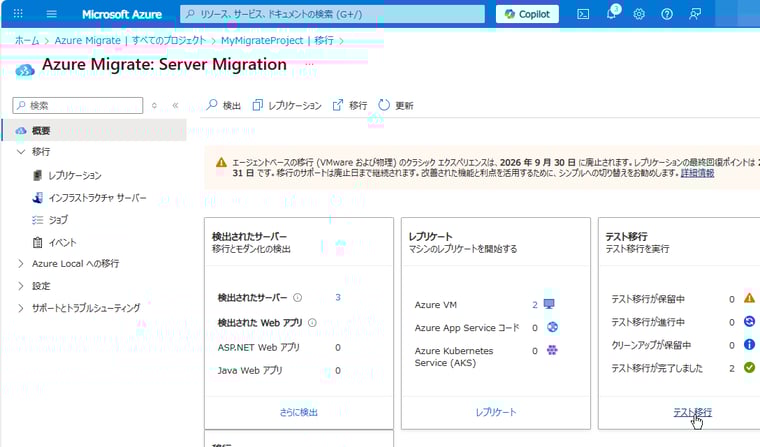Click green check for テスト移行が完了しました
Viewport: 760px width, 447px height.
(749, 368)
